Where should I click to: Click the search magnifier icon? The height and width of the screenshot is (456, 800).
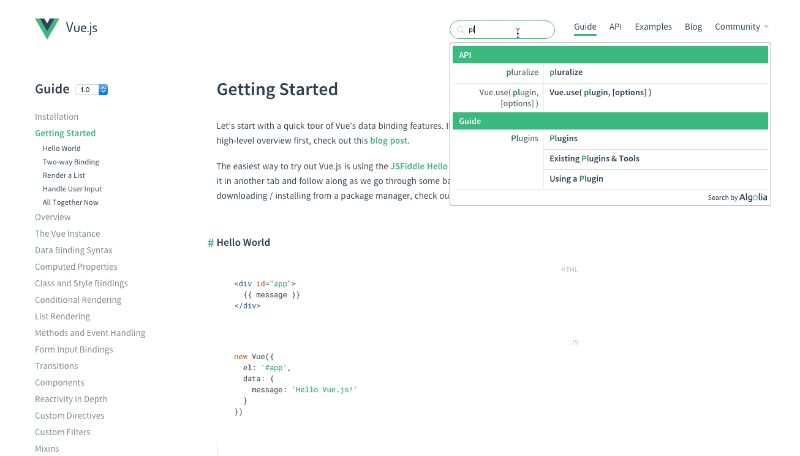[x=460, y=30]
